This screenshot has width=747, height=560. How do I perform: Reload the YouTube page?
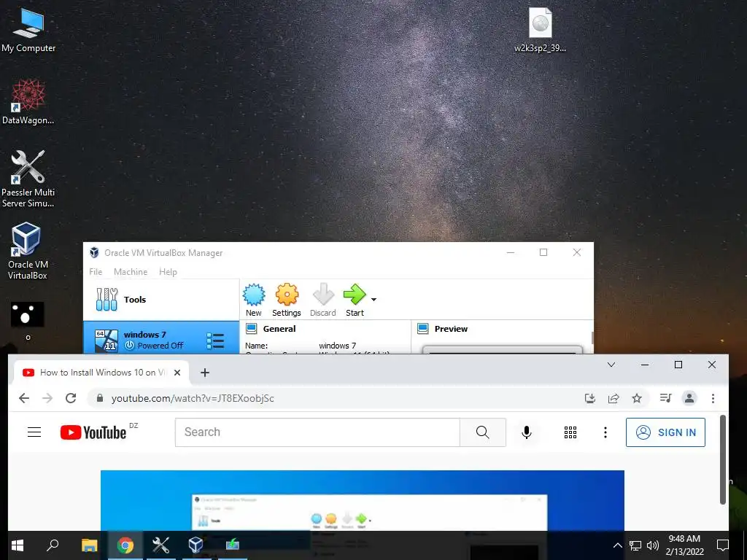pos(71,398)
